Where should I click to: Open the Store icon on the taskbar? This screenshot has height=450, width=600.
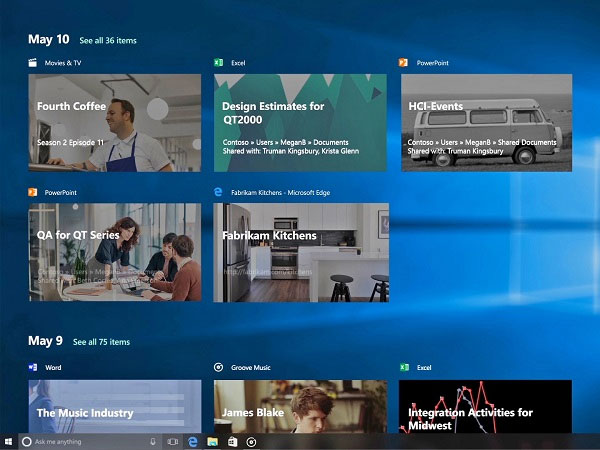coord(232,442)
